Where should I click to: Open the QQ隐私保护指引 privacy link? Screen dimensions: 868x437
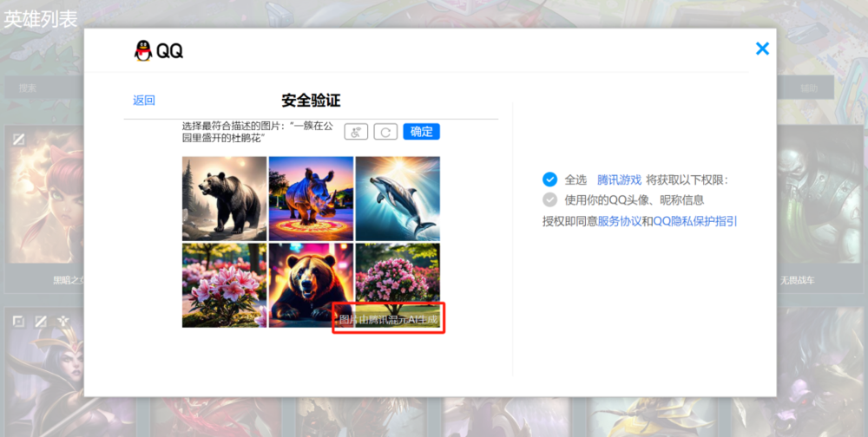(x=694, y=221)
